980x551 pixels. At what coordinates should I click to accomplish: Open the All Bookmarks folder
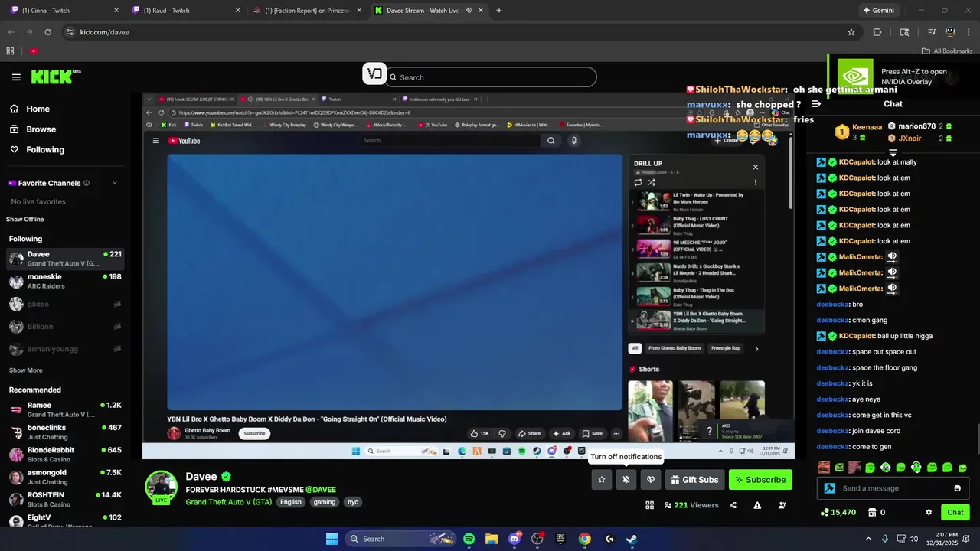pos(947,51)
